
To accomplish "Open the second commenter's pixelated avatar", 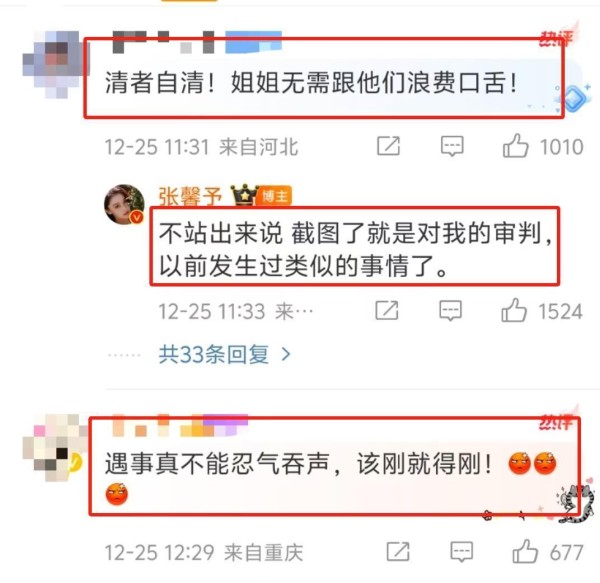I will 54,448.
